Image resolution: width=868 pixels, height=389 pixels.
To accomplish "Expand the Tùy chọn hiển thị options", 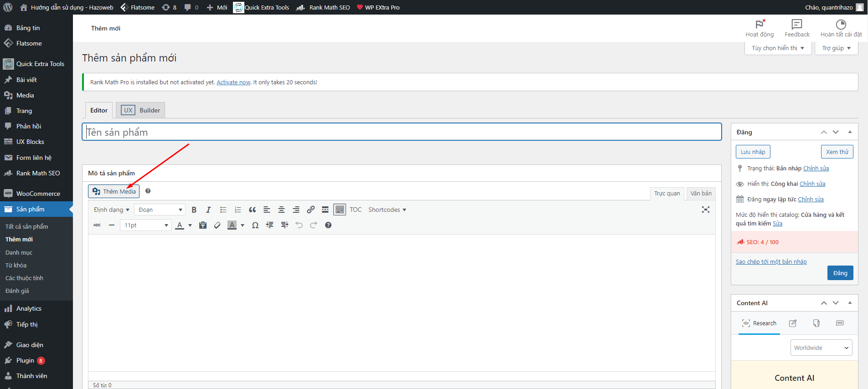I will point(778,48).
